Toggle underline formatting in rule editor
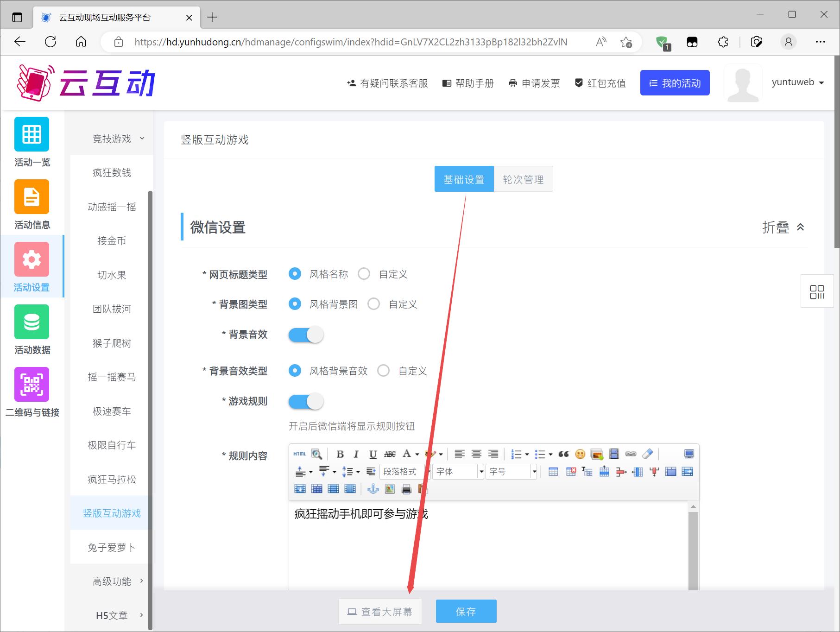840x632 pixels. [373, 454]
